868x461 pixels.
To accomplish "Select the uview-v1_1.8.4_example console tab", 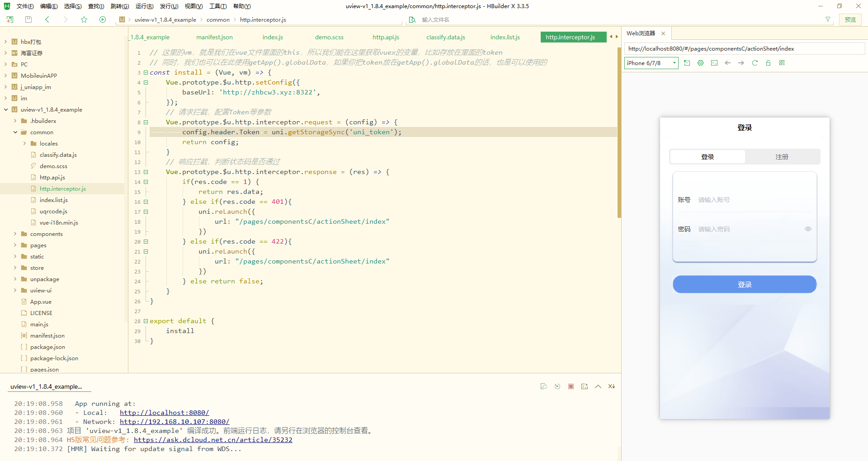I will pos(46,386).
